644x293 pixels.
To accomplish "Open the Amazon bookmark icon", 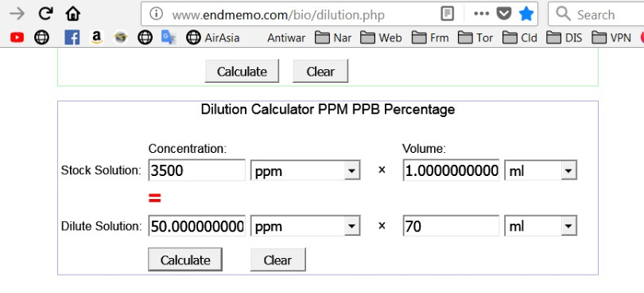I will click(96, 38).
